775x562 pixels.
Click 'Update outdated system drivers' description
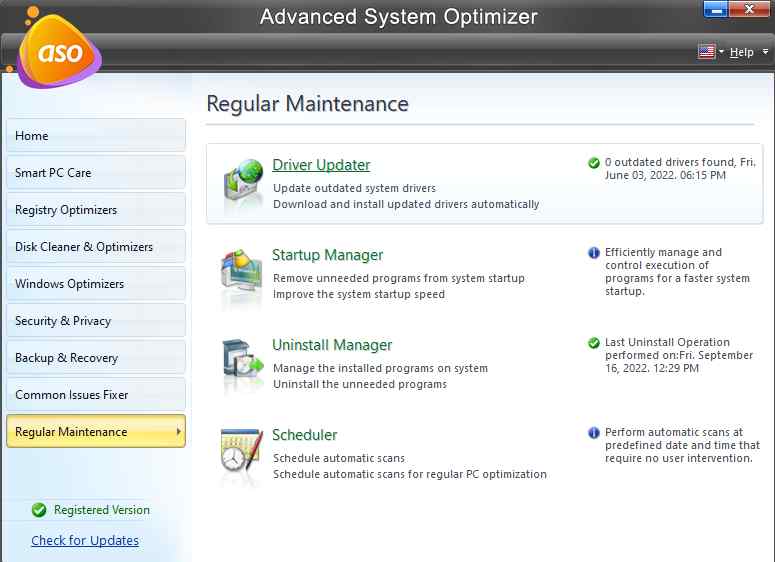point(354,188)
